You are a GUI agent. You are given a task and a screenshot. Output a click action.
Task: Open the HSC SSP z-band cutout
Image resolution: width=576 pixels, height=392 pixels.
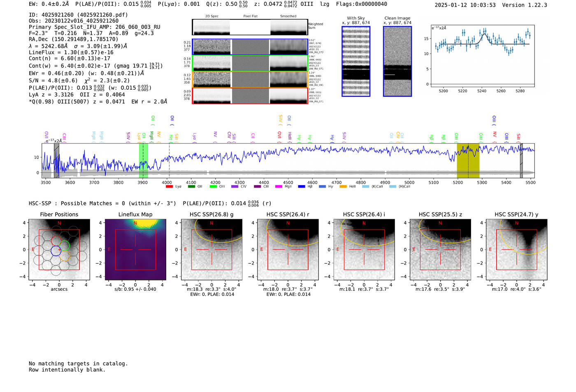440,250
